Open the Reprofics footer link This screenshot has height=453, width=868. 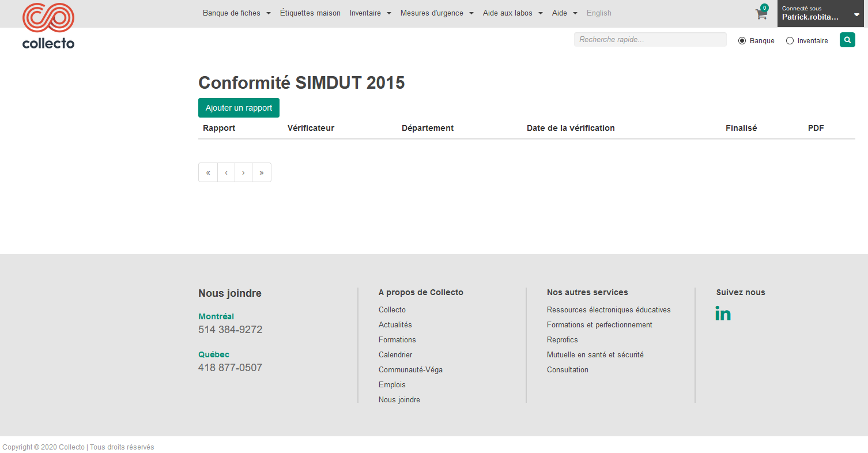pyautogui.click(x=563, y=339)
